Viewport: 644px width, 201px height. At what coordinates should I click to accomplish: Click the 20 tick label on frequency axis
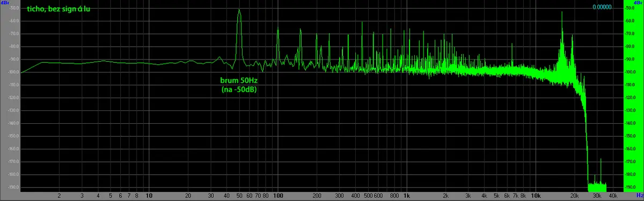188,196
